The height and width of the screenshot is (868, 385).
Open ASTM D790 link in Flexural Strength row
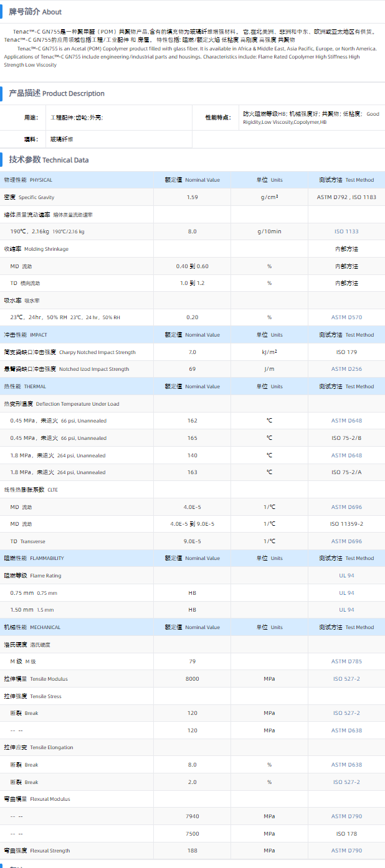click(346, 851)
